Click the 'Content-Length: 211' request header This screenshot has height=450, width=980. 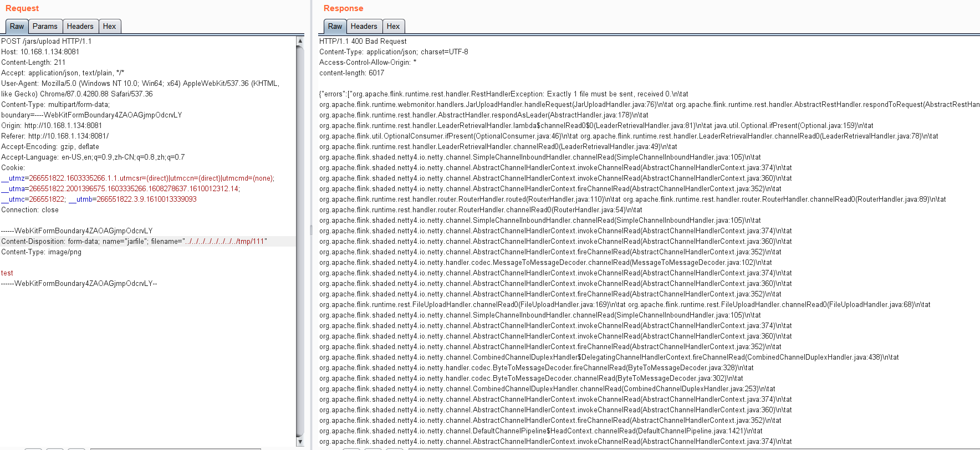click(x=33, y=62)
